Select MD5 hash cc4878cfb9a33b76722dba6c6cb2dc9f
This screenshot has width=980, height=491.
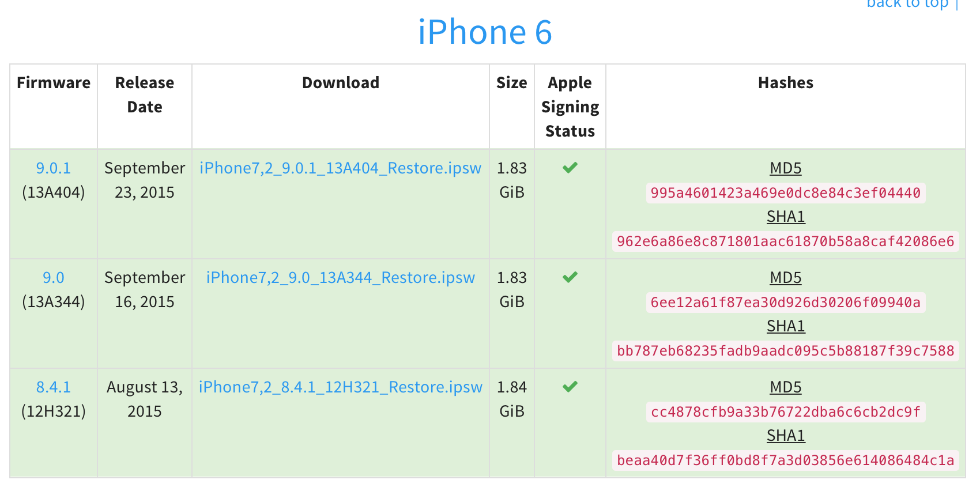point(786,412)
